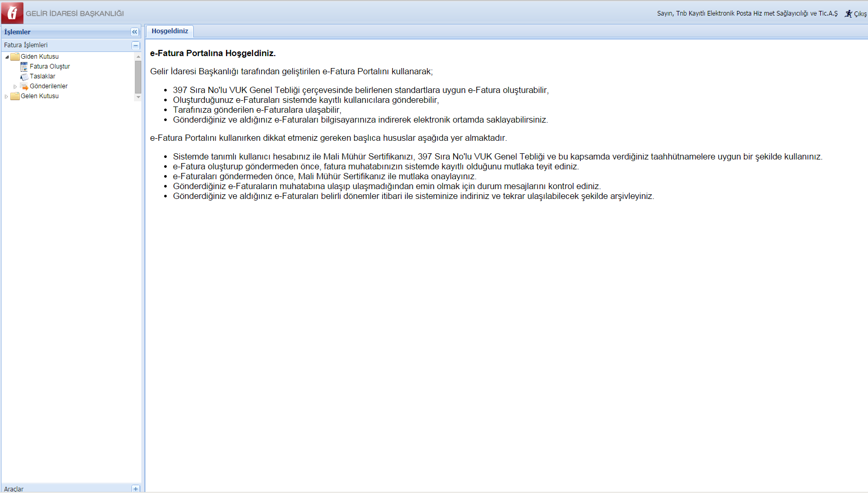Collapse the Giden Kutusu tree node
Viewport: 868px width, 493px height.
click(7, 57)
